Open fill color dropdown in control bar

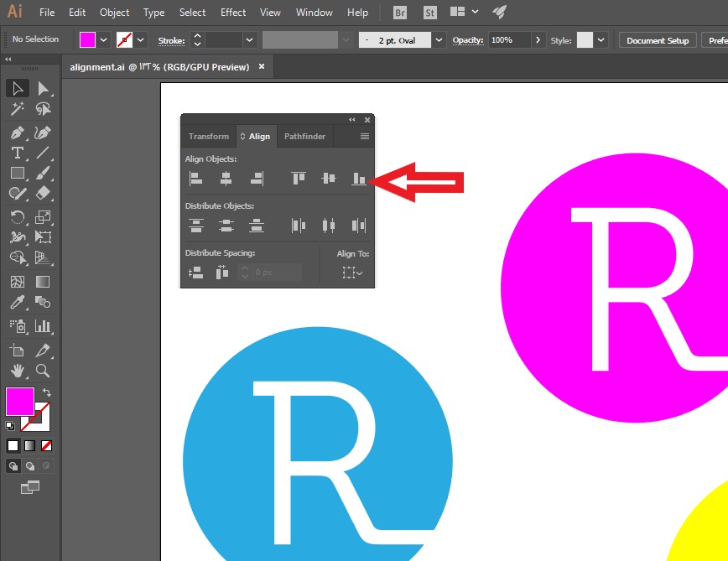click(x=103, y=40)
